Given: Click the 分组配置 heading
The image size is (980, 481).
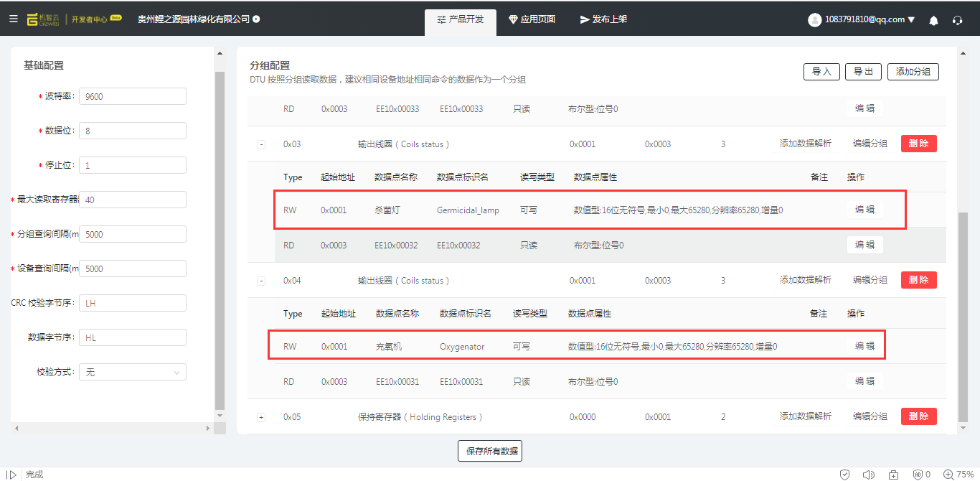Looking at the screenshot, I should 269,65.
